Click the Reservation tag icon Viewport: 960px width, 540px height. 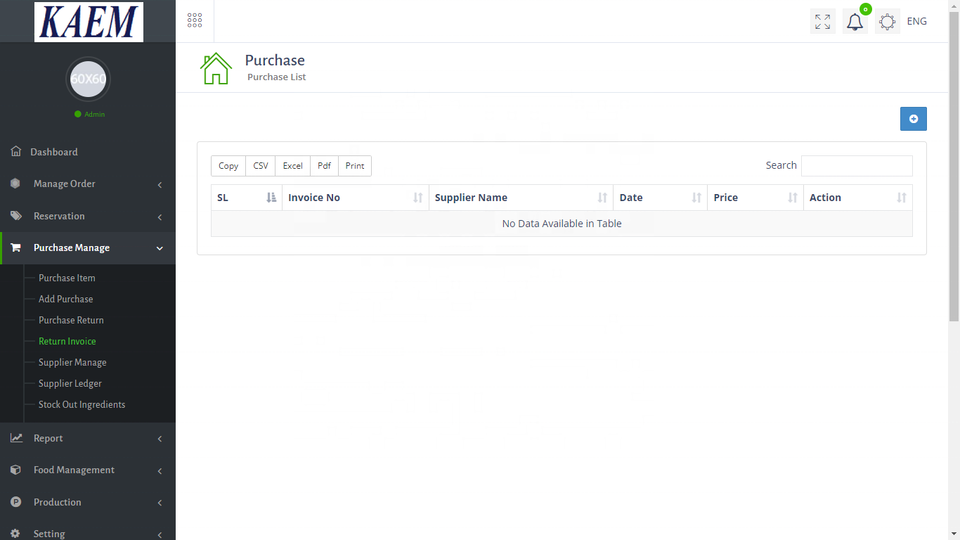(x=16, y=216)
